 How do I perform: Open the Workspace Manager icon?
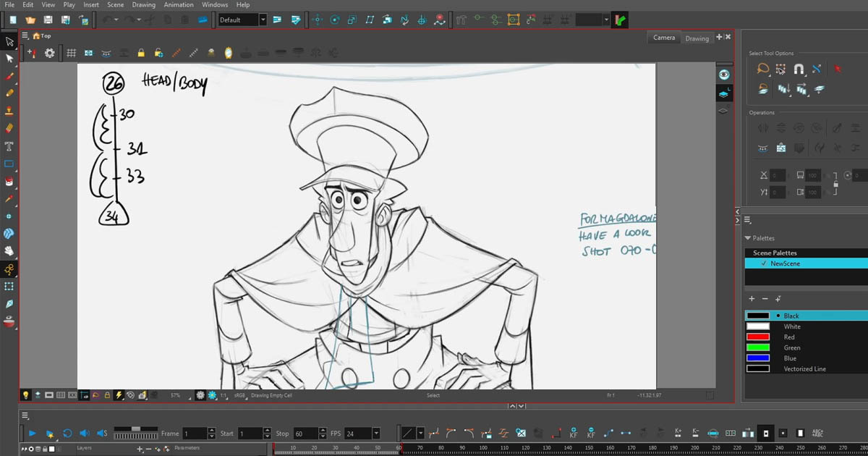click(x=295, y=20)
